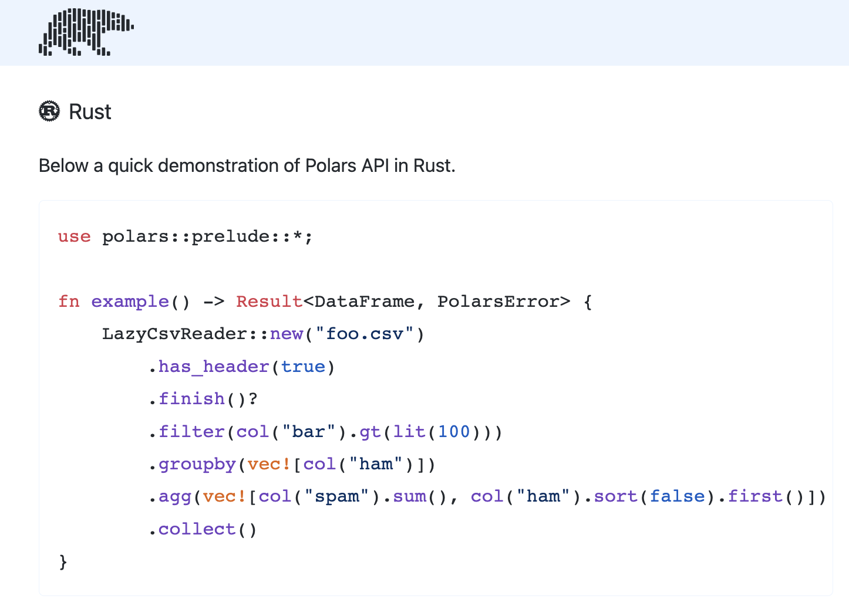This screenshot has width=849, height=616.
Task: Click the code block background area
Action: point(587,563)
